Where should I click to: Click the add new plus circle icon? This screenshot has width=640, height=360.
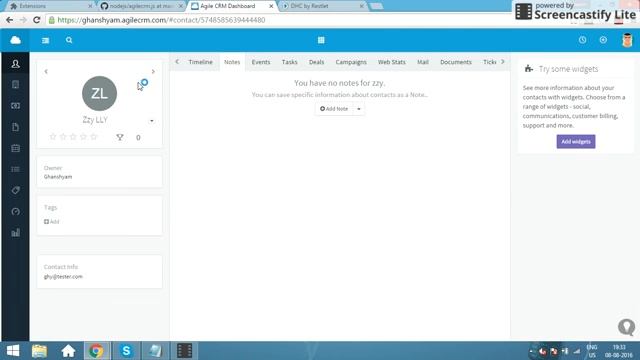tap(603, 40)
